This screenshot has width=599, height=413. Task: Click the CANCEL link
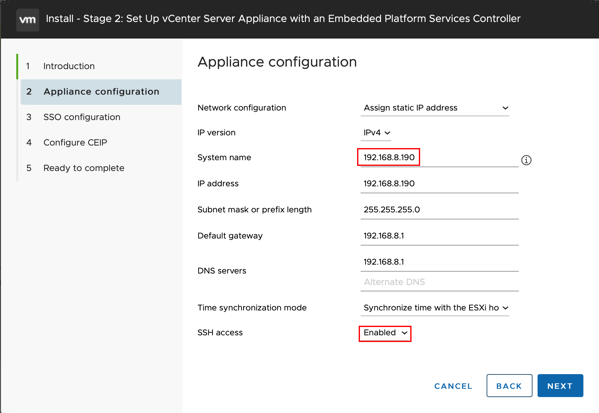click(x=453, y=386)
